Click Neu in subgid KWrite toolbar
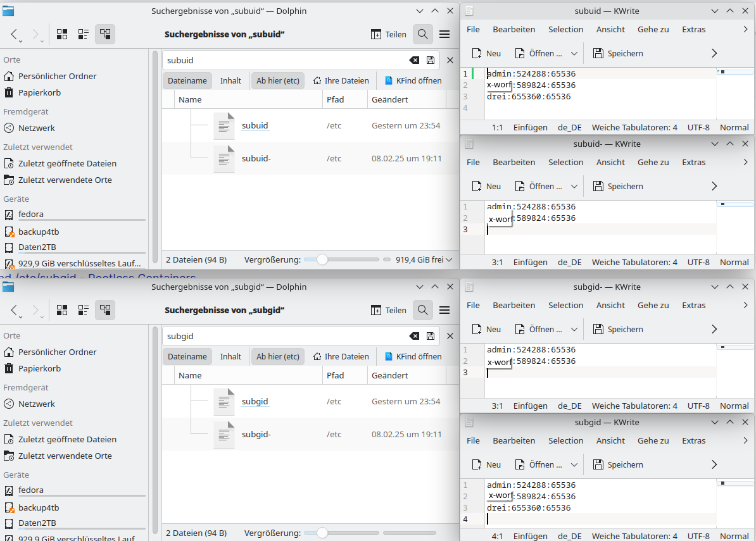 point(486,465)
